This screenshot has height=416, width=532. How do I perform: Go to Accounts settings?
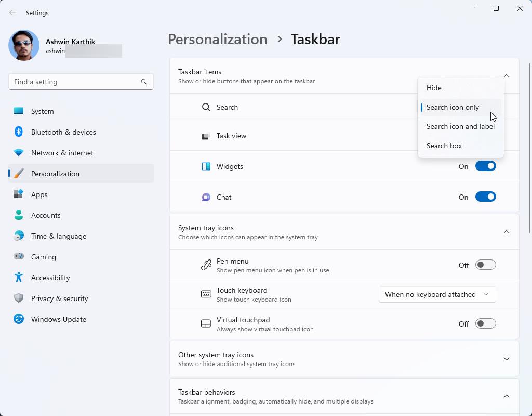point(81,215)
